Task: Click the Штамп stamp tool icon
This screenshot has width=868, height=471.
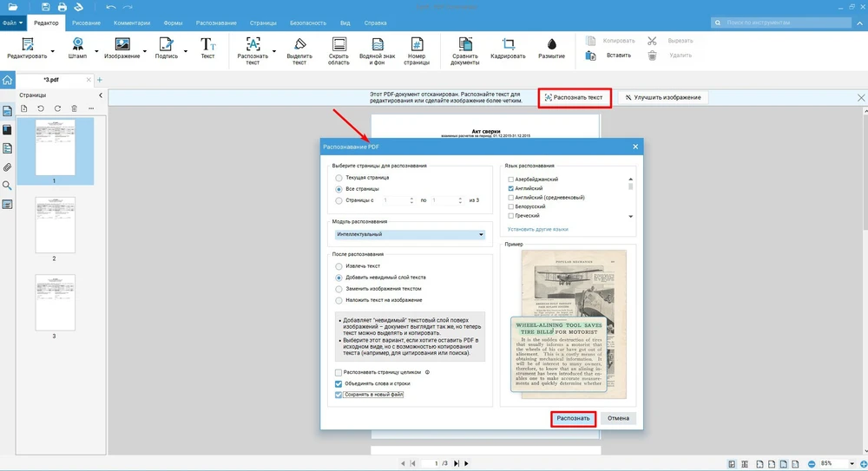Action: (78, 44)
